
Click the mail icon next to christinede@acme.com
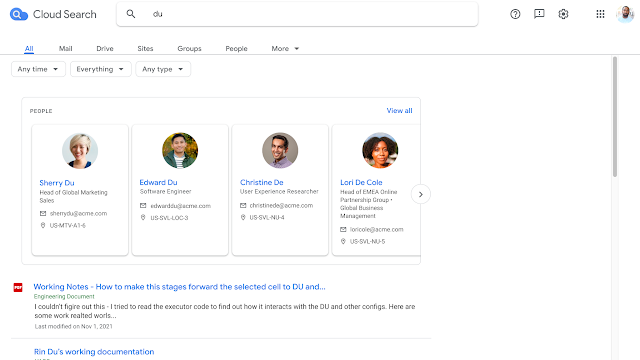(243, 205)
